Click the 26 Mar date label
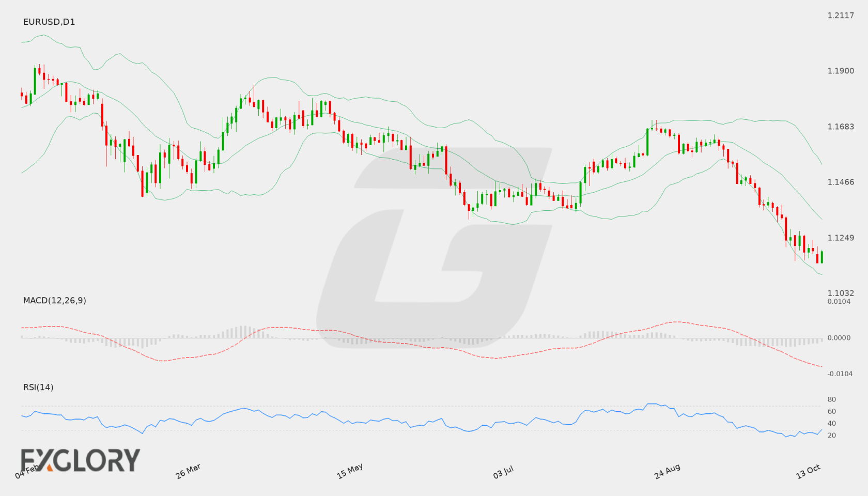The width and height of the screenshot is (868, 496). coord(188,471)
